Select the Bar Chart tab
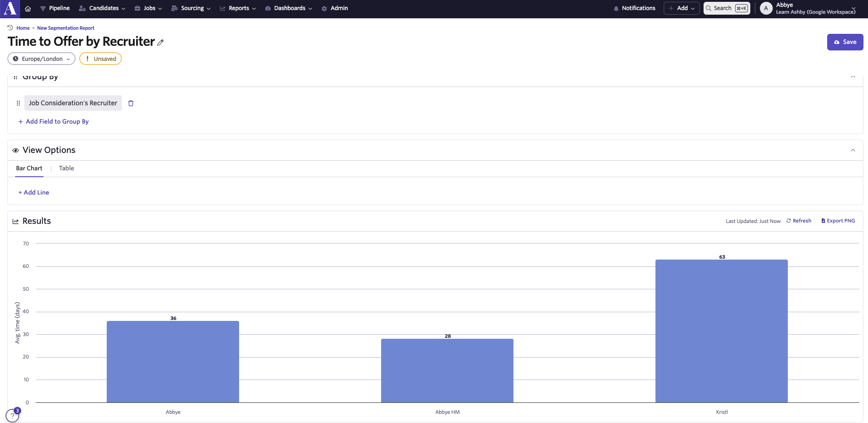The image size is (868, 423). coord(29,168)
